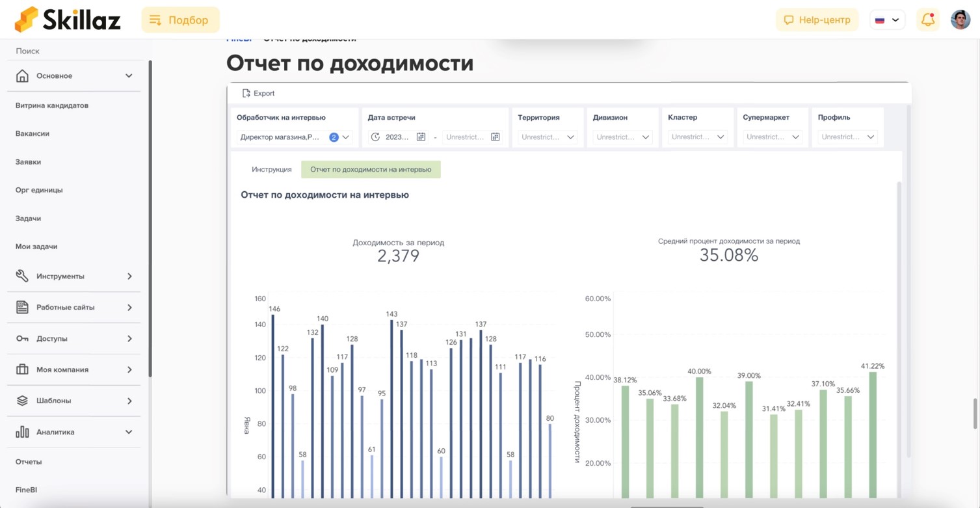
Task: Click the Skillaz logo
Action: 67,19
